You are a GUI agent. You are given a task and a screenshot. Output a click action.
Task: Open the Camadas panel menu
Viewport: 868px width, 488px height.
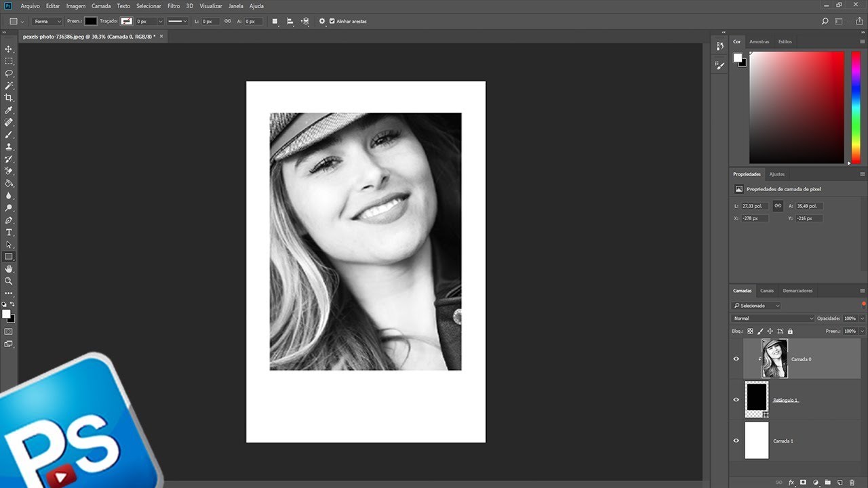(x=863, y=291)
